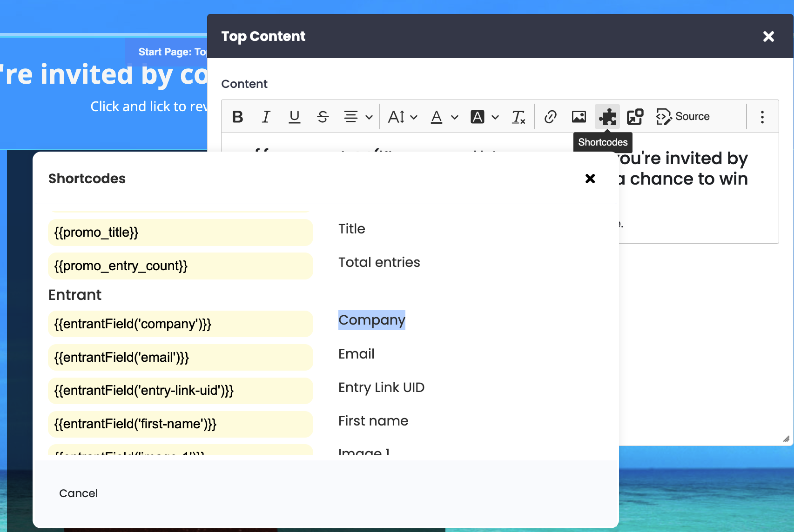
Task: Apply strikethrough to text
Action: tap(323, 117)
